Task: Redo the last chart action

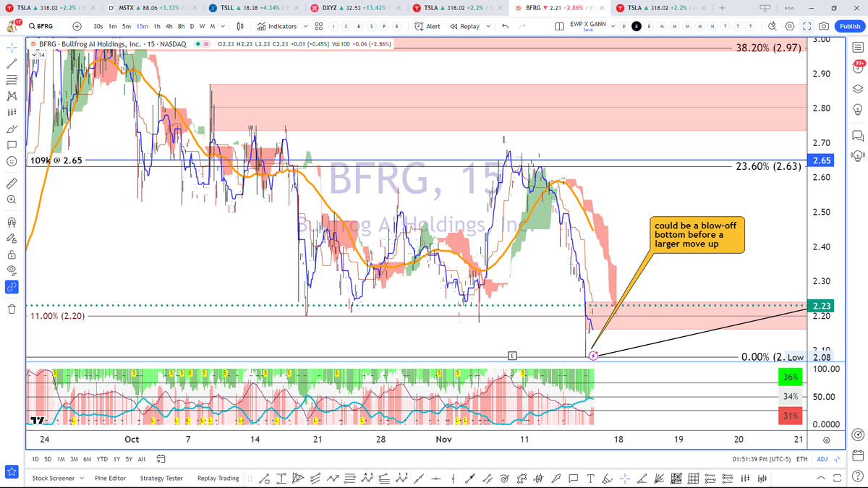Action: click(x=523, y=26)
